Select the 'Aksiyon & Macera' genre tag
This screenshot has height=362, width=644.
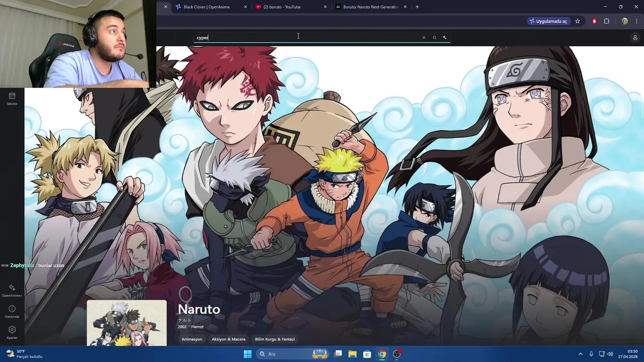click(x=228, y=339)
